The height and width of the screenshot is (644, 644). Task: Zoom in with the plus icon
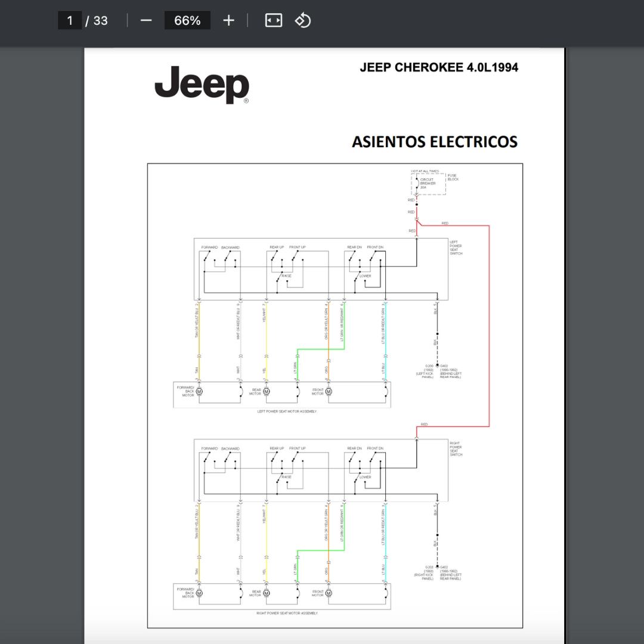tap(228, 20)
